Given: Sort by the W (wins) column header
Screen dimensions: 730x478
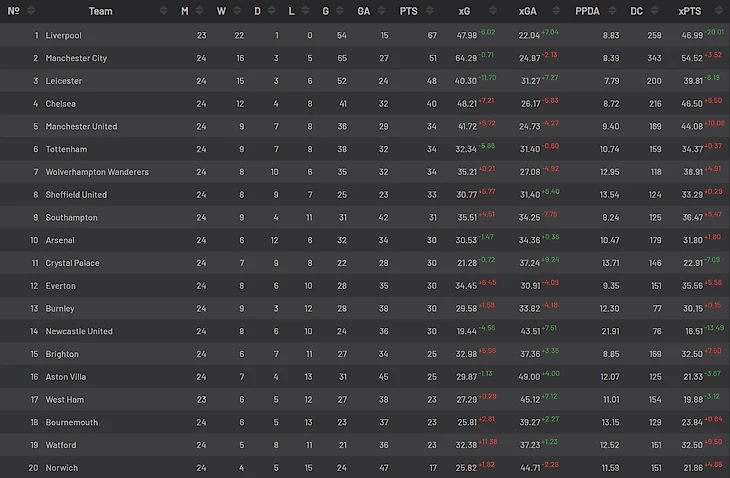Looking at the screenshot, I should [221, 11].
